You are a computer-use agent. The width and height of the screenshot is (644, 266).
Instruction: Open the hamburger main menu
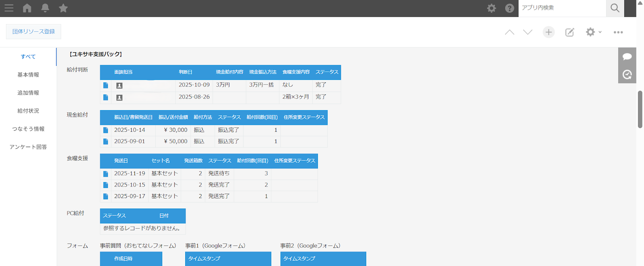tap(9, 8)
